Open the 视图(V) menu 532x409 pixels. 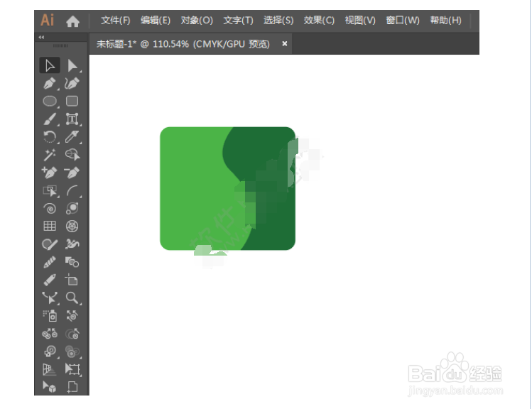pos(360,21)
